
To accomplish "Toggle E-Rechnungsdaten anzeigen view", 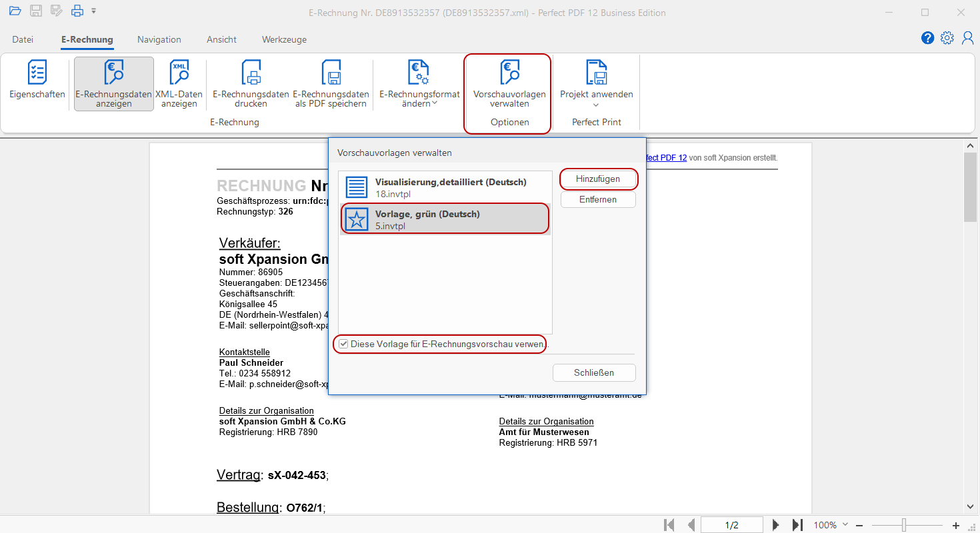I will pyautogui.click(x=113, y=84).
